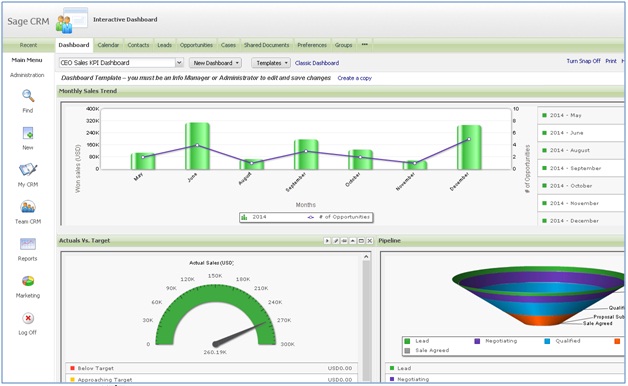Switch to the Dashboard tab
The height and width of the screenshot is (386, 628).
[x=74, y=45]
